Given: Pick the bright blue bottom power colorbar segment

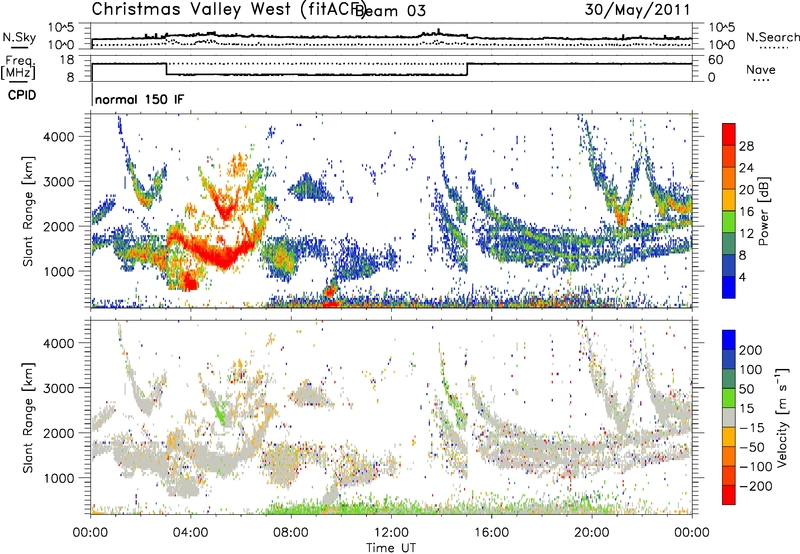Looking at the screenshot, I should tap(729, 287).
